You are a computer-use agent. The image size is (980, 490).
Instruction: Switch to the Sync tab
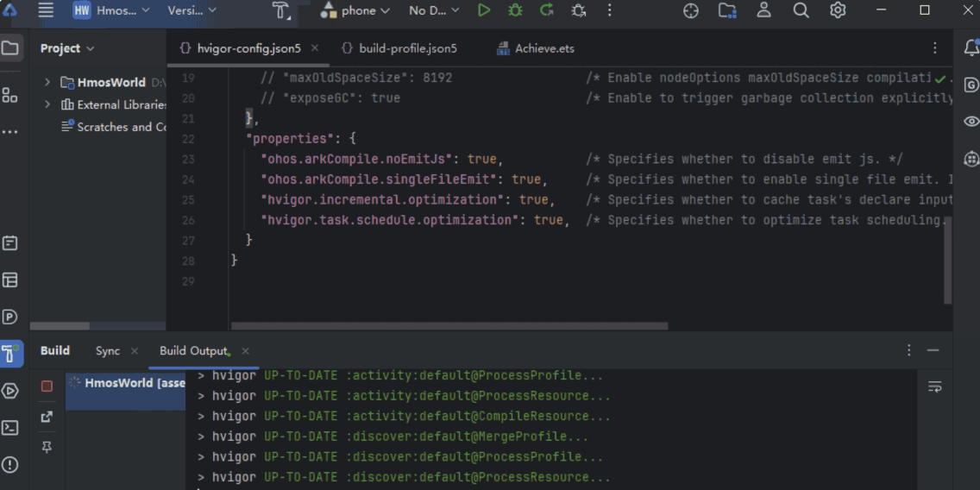[108, 351]
